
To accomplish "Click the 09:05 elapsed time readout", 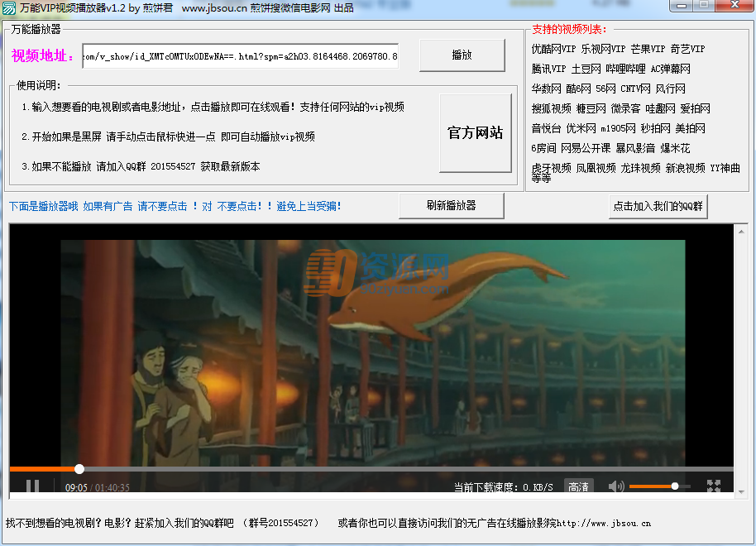I will (x=76, y=487).
